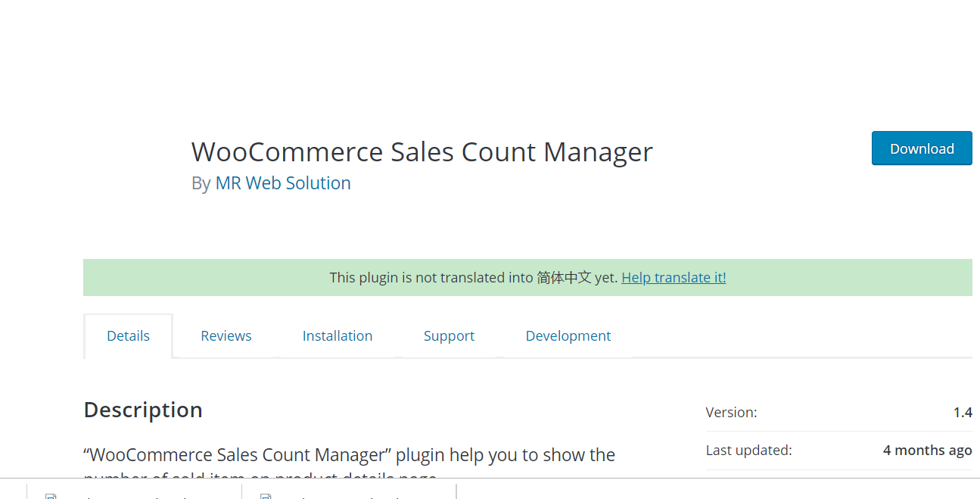Click the 'Version:' label
This screenshot has height=499, width=980.
[x=731, y=413]
